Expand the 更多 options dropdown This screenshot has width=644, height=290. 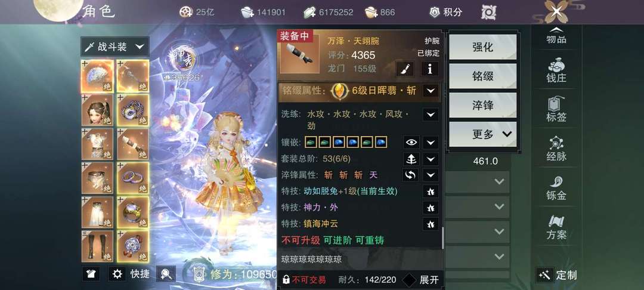482,134
